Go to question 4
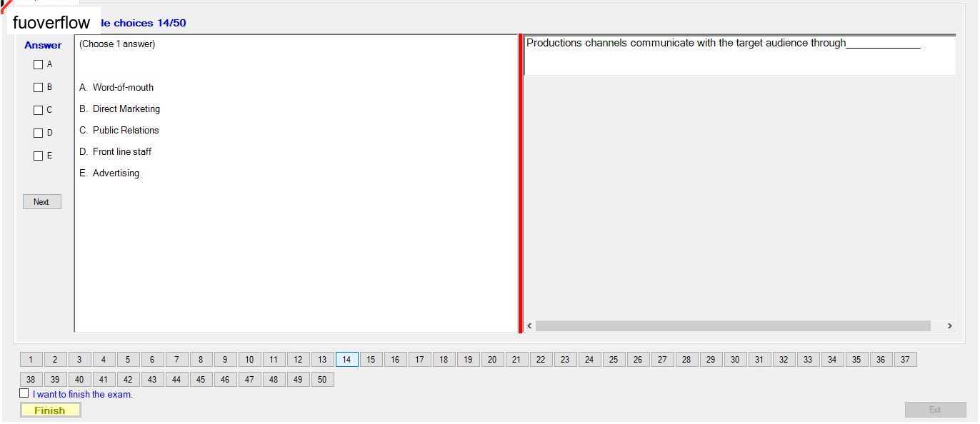 (104, 360)
